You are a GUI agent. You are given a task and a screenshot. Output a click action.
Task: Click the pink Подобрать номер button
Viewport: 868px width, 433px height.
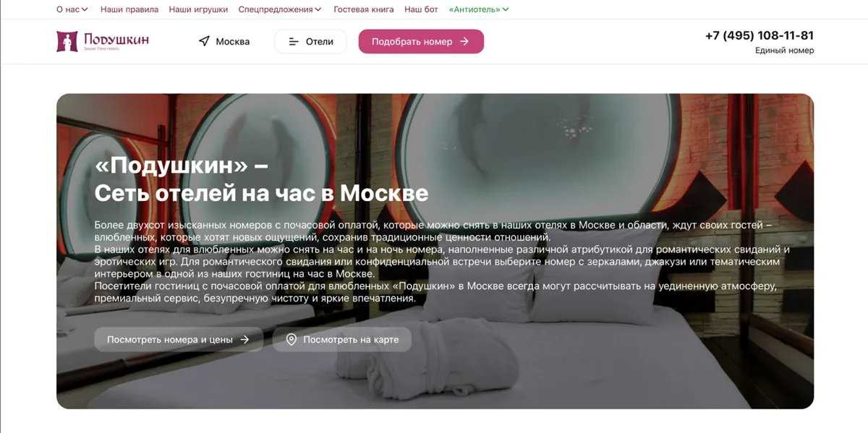[x=421, y=42]
